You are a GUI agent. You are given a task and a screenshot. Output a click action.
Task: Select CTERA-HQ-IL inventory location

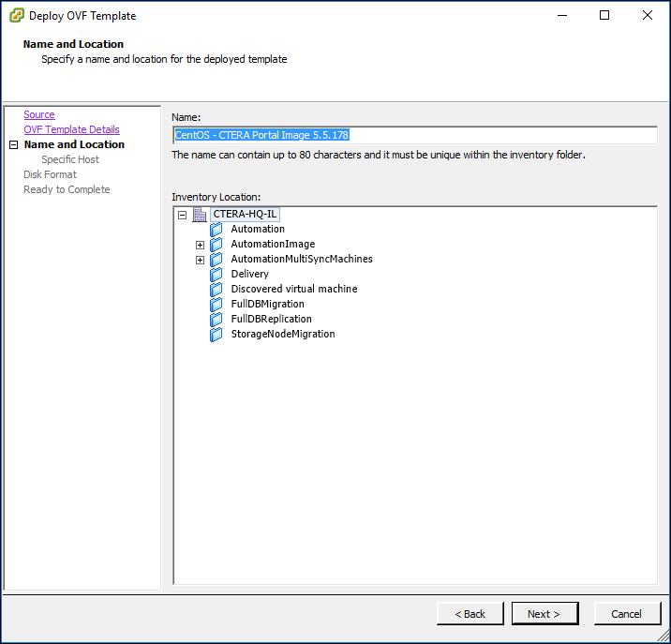click(x=245, y=214)
